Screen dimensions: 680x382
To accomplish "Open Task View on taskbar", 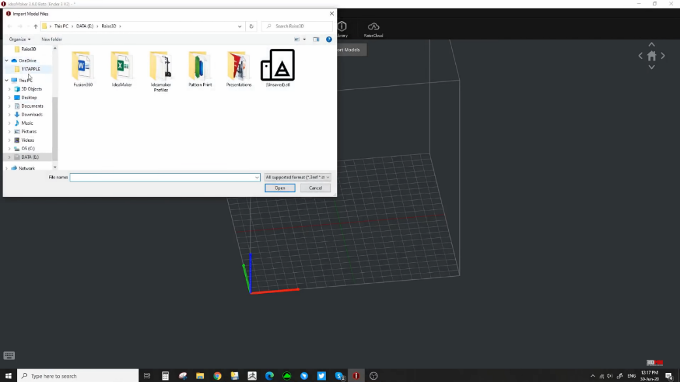I will pyautogui.click(x=147, y=376).
